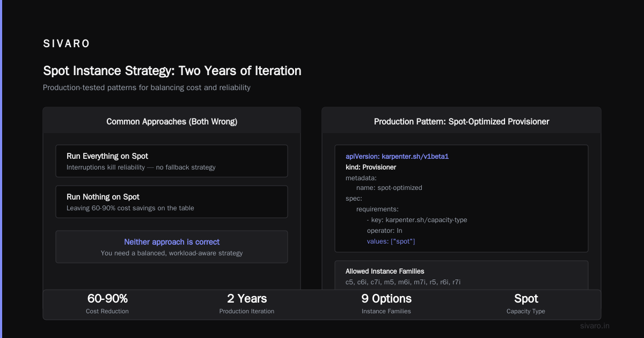Click the 'operator: In' code line
Viewport: 644px width, 338px height.
click(x=384, y=231)
